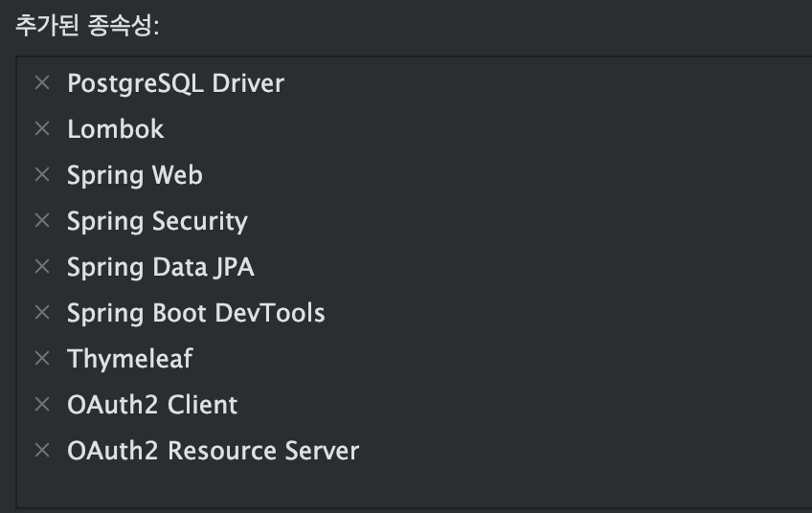812x513 pixels.
Task: Select the Spring Boot DevTools label
Action: pos(195,313)
